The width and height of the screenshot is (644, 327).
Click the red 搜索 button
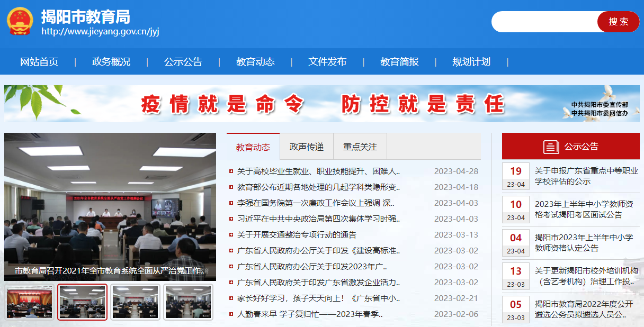(618, 22)
